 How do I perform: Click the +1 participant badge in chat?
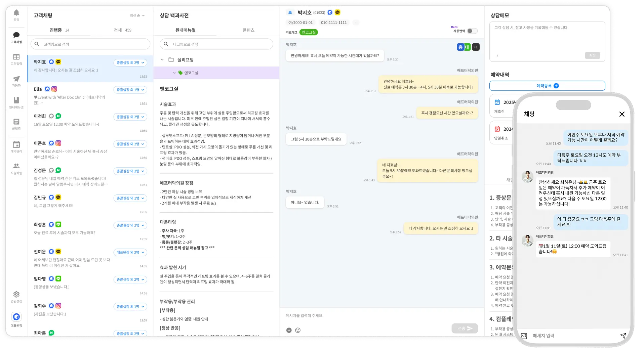pyautogui.click(x=476, y=47)
